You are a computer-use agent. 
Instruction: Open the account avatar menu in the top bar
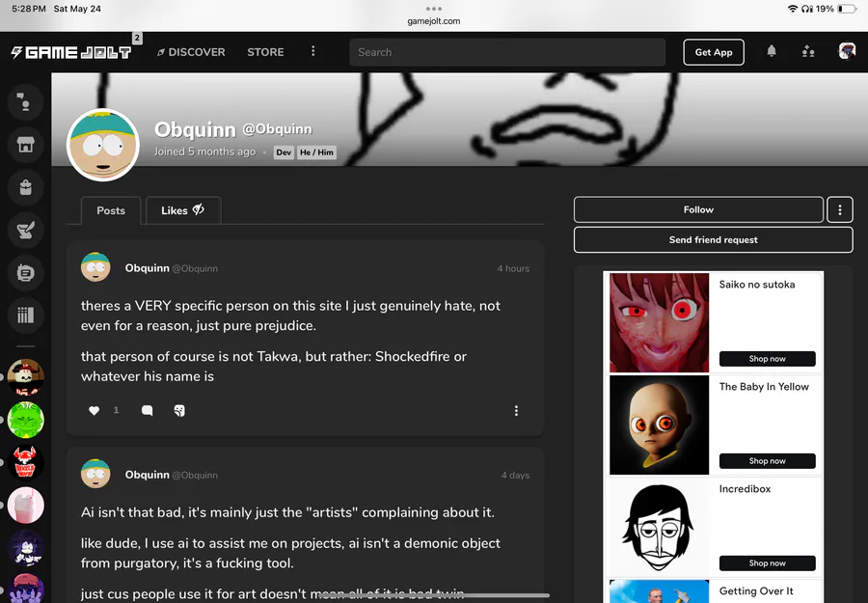847,51
